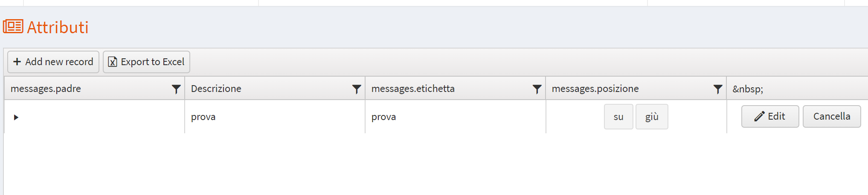Click the plus icon for new record
Viewport: 868px width, 195px height.
(x=17, y=62)
